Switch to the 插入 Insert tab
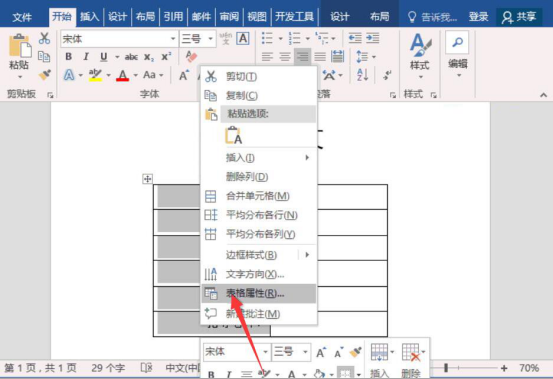The image size is (553, 379). point(90,17)
